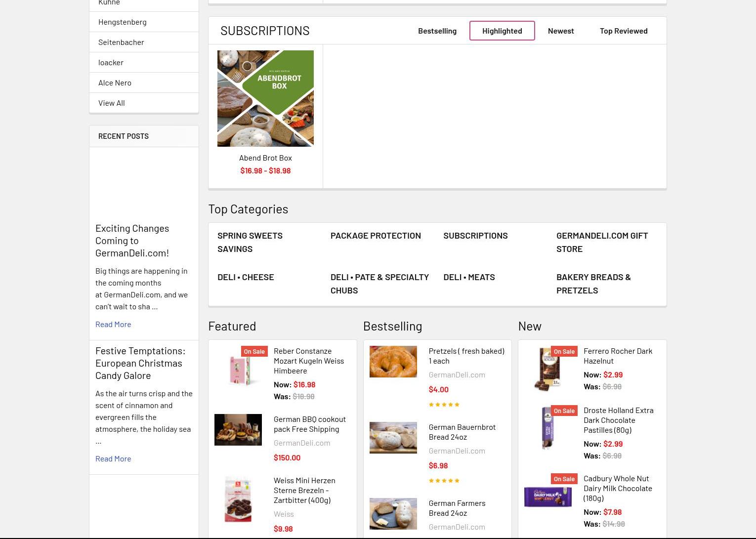Screen dimensions: 756x539
Task: Go to Subscriptions in Top Categories
Action: point(475,236)
